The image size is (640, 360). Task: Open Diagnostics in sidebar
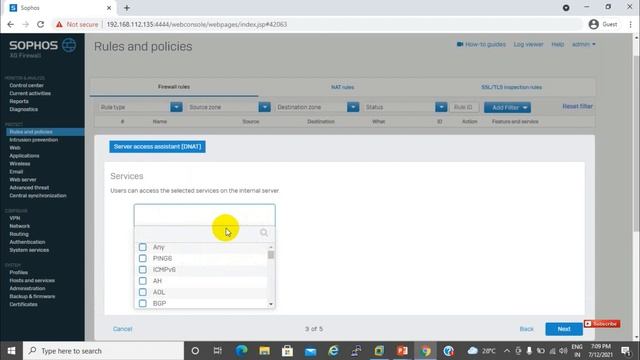coord(24,109)
